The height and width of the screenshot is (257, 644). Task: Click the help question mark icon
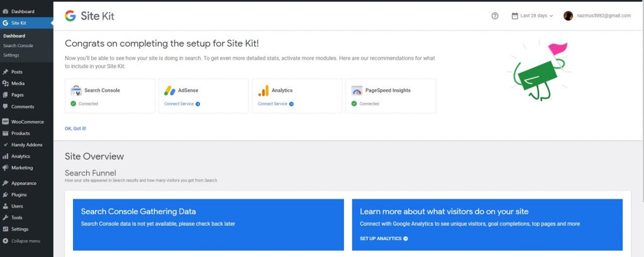495,16
